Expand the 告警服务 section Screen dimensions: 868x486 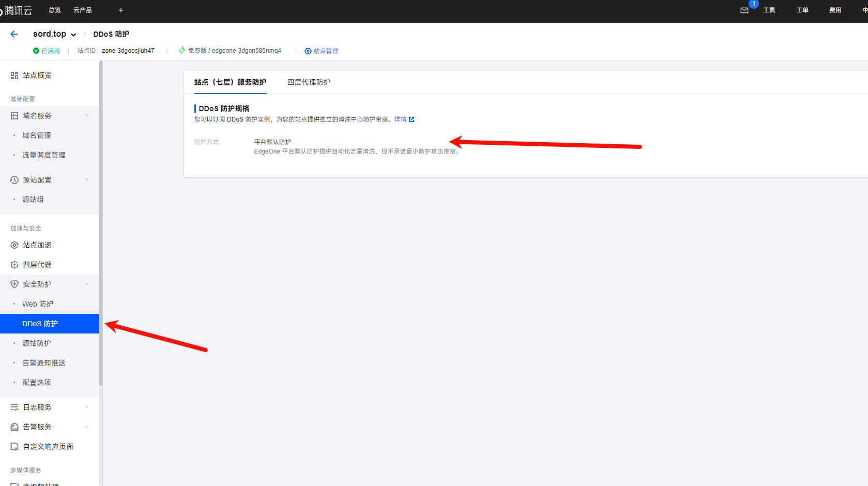coord(87,427)
